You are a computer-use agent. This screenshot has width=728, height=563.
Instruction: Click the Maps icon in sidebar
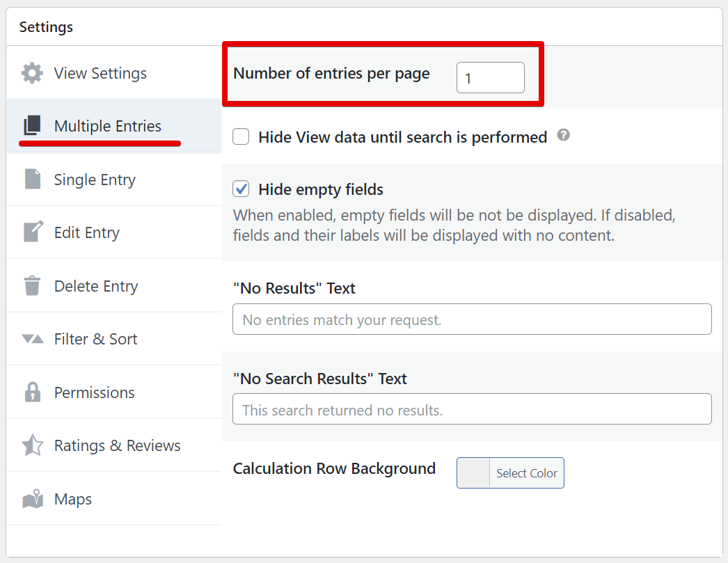coord(33,499)
